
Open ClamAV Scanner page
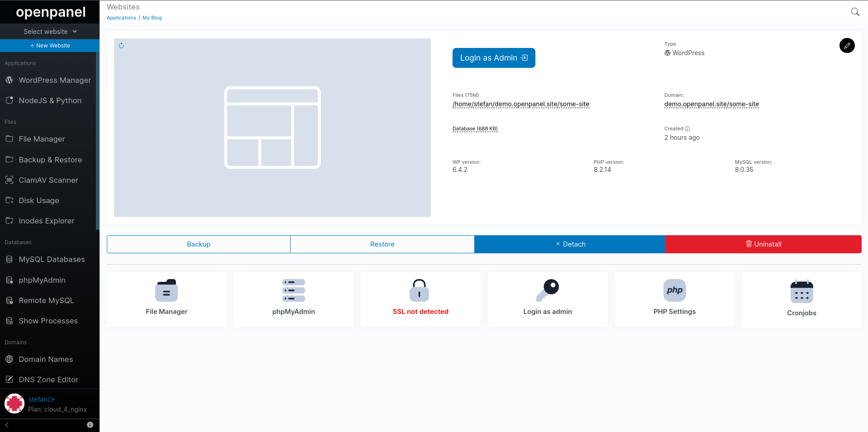pos(48,180)
